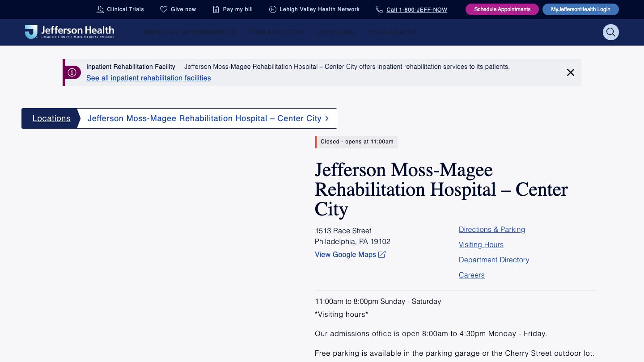Click the phone icon next to 1-800-JEFF-NOW
Image resolution: width=644 pixels, height=362 pixels.
[379, 9]
